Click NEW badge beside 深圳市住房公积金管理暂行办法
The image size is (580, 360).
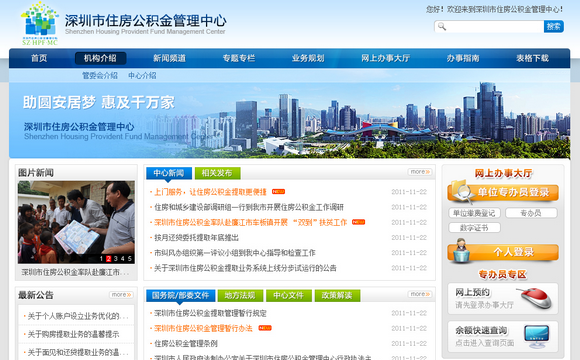pyautogui.click(x=265, y=328)
